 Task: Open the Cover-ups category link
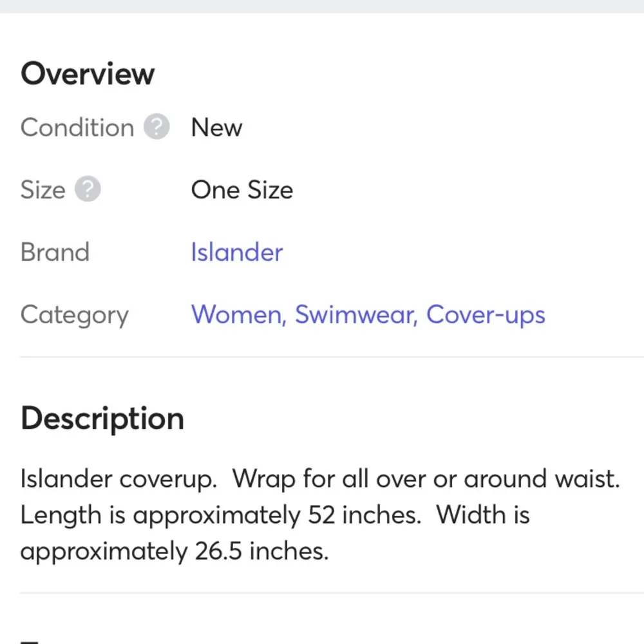(486, 315)
